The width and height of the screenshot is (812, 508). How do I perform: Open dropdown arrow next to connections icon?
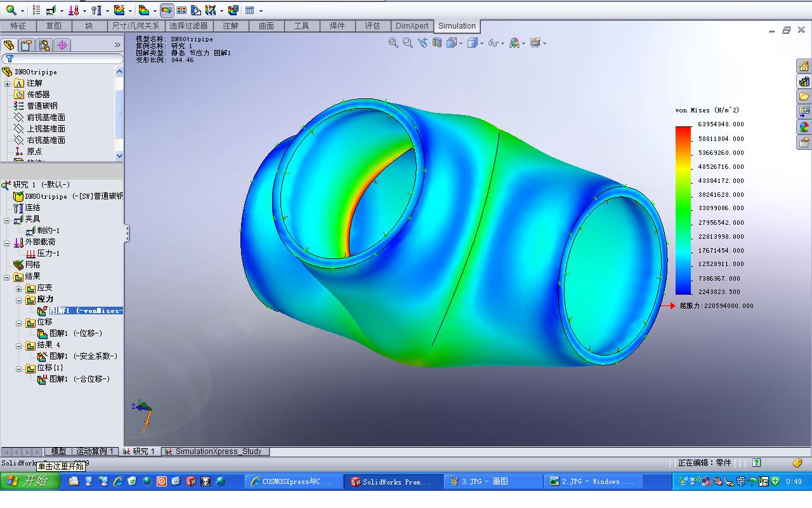coord(107,11)
